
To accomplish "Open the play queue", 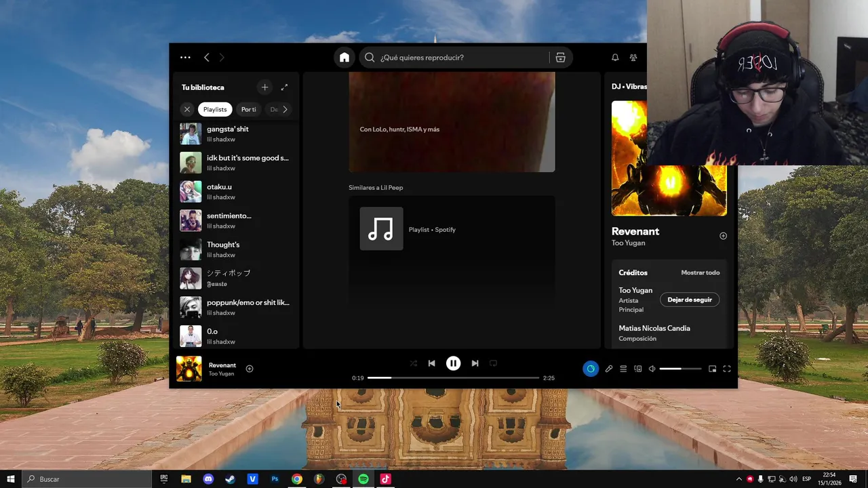I will pos(623,369).
